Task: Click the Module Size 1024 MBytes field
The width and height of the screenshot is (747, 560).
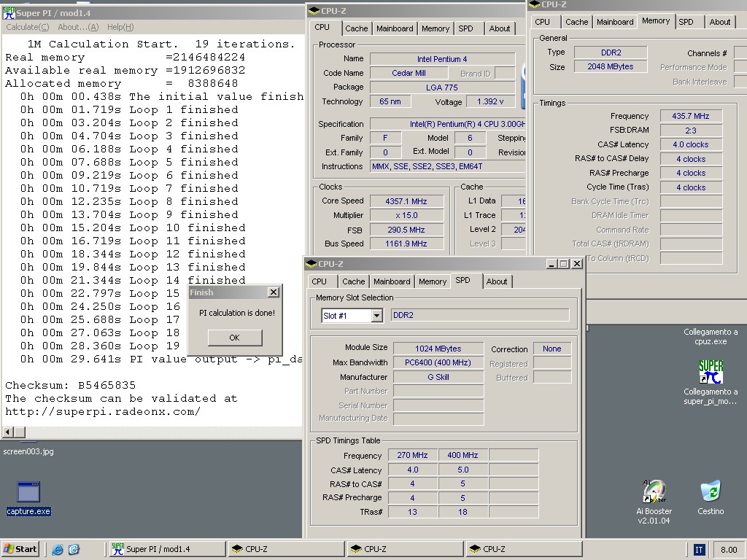Action: [438, 349]
